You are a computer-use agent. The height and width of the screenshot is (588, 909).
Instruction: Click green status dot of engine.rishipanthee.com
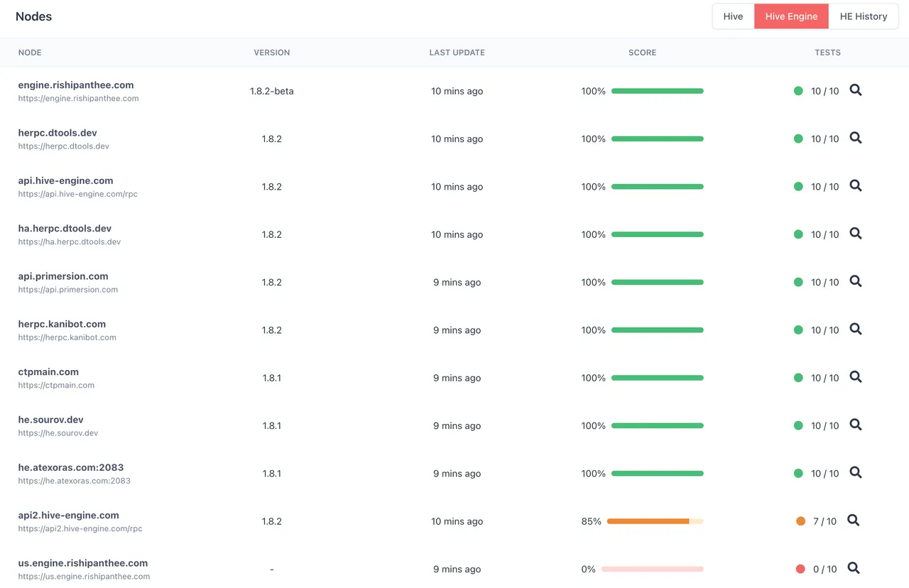[x=798, y=91]
